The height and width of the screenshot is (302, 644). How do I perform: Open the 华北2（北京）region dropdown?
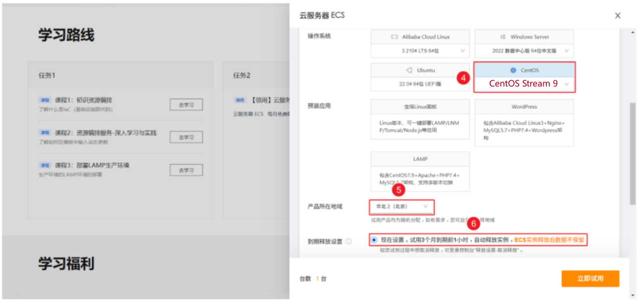point(402,206)
